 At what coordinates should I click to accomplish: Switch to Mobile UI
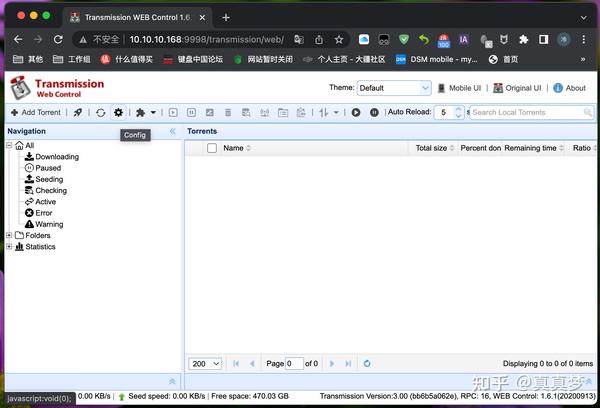(459, 88)
